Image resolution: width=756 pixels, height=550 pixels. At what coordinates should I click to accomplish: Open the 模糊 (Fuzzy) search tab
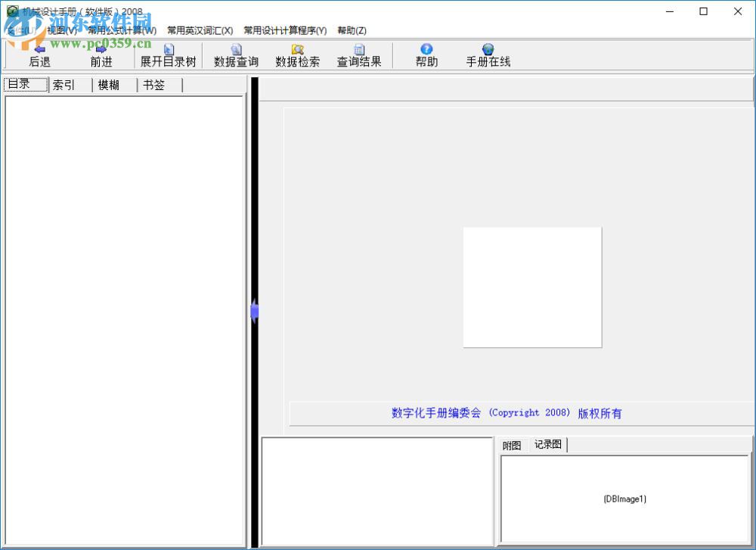click(109, 85)
